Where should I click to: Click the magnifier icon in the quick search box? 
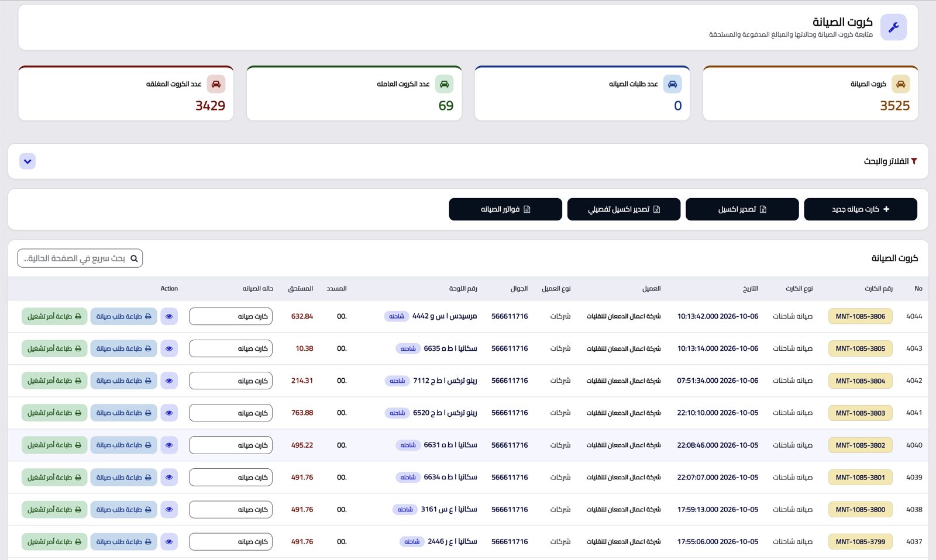tap(134, 258)
